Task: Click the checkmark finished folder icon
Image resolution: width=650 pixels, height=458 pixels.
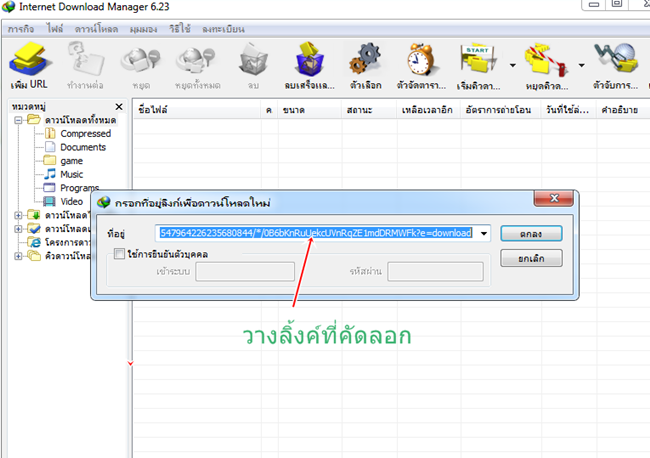Action: [x=34, y=228]
